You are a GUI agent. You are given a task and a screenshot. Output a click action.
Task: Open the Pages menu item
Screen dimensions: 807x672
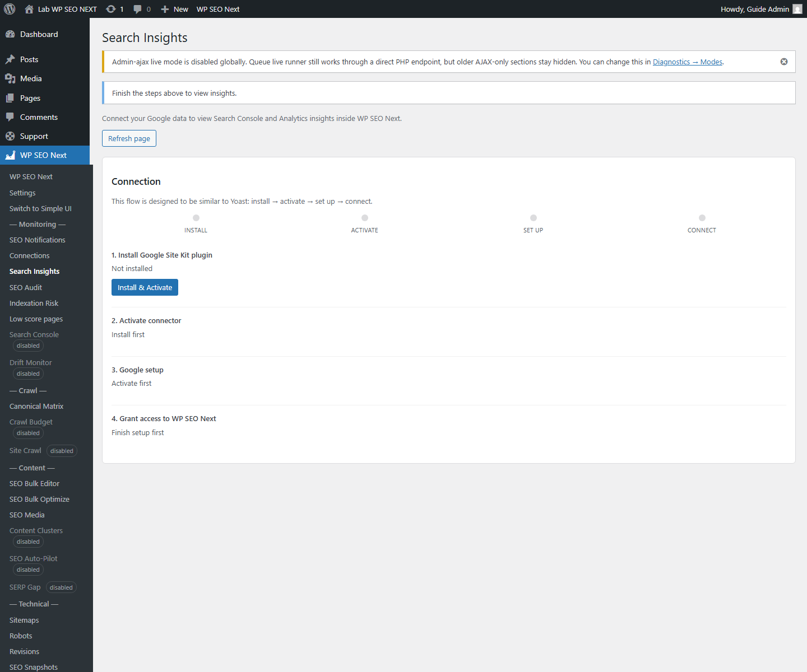tap(45, 98)
